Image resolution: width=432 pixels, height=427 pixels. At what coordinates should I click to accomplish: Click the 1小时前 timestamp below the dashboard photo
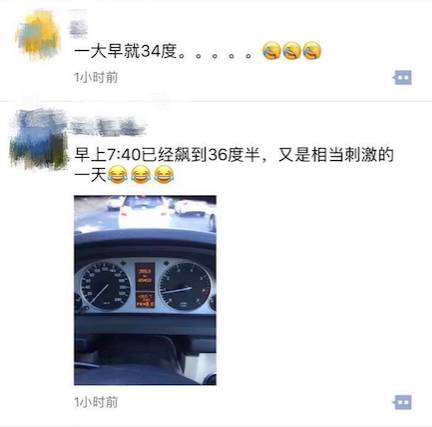96,402
